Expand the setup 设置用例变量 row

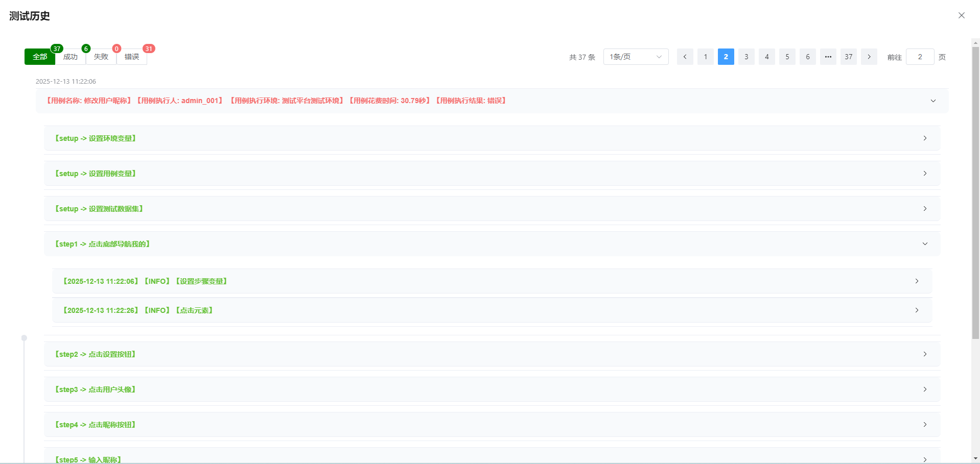[x=925, y=174]
